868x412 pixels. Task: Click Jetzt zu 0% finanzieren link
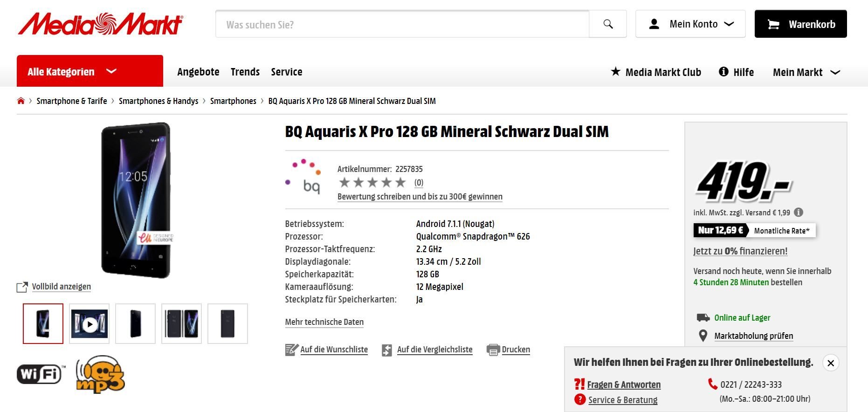pos(740,251)
